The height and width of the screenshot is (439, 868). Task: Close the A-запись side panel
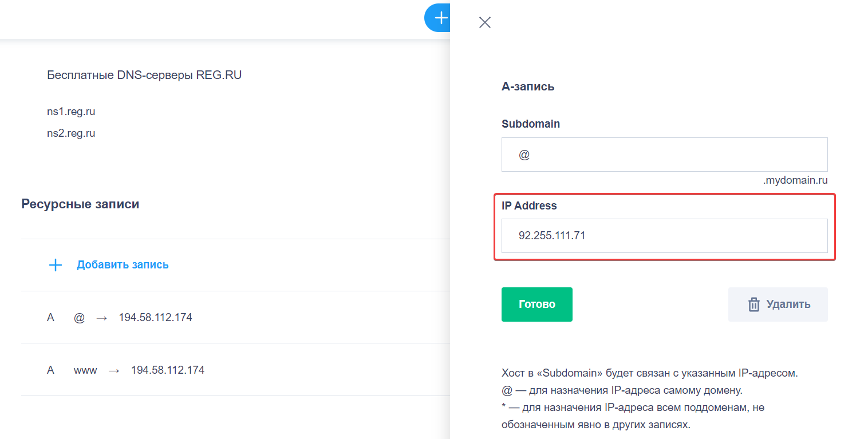click(484, 22)
